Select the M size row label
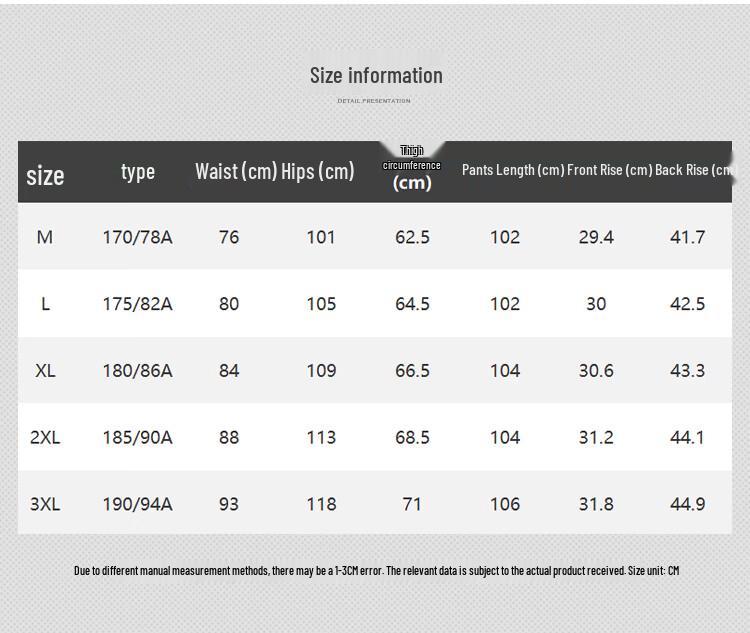The height and width of the screenshot is (633, 750). 45,237
